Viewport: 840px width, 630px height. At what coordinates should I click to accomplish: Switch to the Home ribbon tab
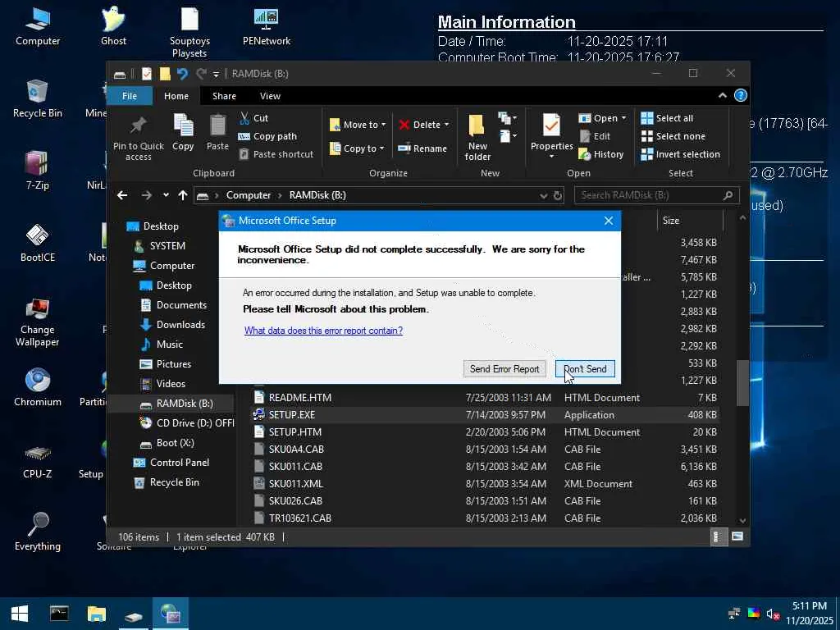click(x=176, y=96)
